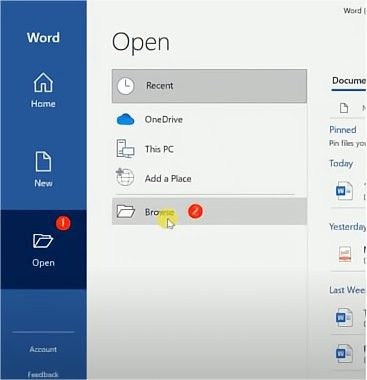
Task: Select Add a Place
Action: (x=209, y=178)
